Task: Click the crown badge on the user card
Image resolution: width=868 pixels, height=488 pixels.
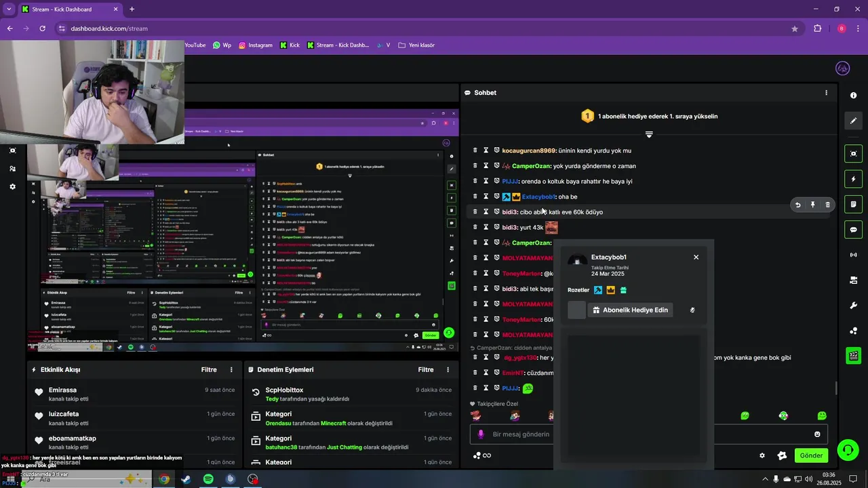Action: coord(610,290)
